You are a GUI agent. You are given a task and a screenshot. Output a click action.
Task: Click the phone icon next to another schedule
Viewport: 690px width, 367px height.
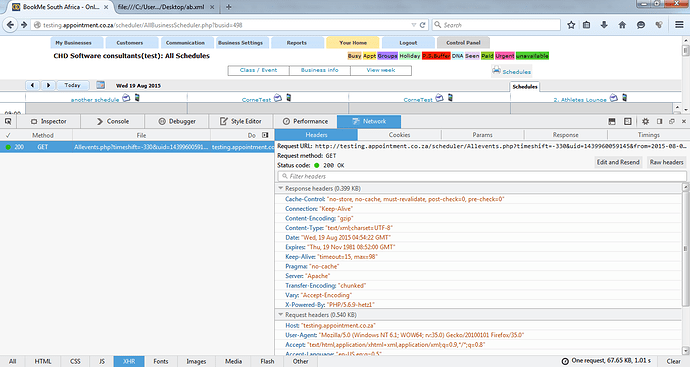137,97
